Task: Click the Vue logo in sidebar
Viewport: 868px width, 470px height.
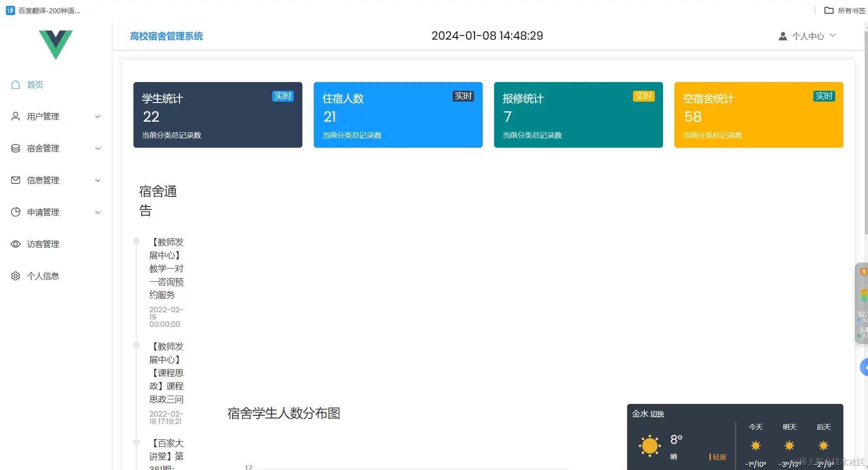Action: [56, 45]
